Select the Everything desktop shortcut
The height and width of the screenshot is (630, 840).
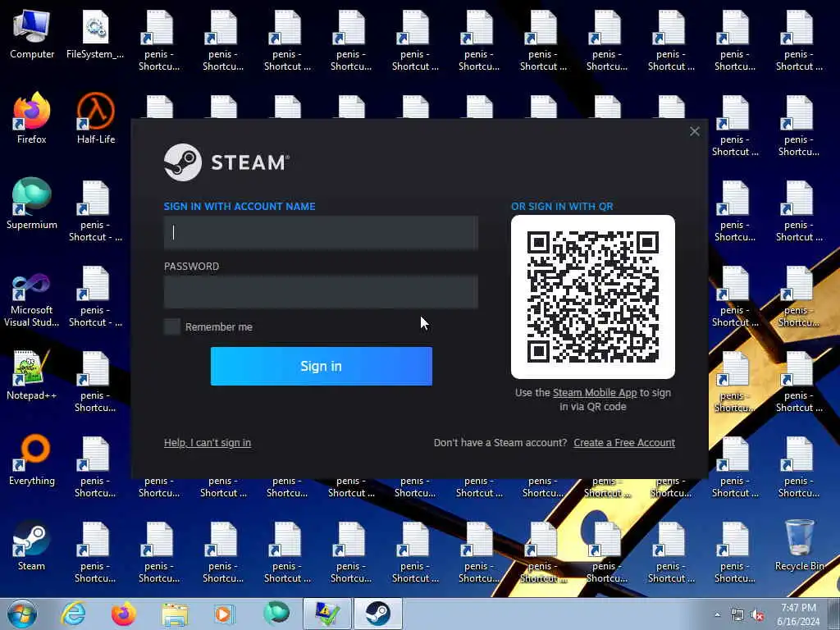click(32, 460)
